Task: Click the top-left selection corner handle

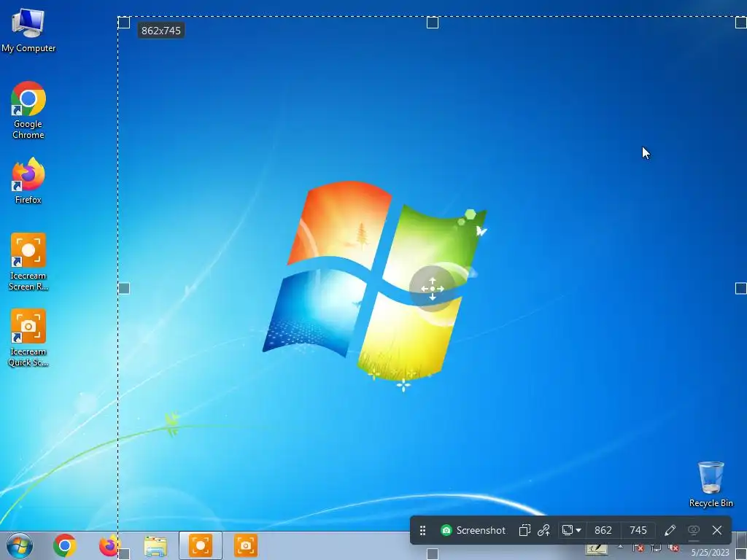Action: pos(124,23)
